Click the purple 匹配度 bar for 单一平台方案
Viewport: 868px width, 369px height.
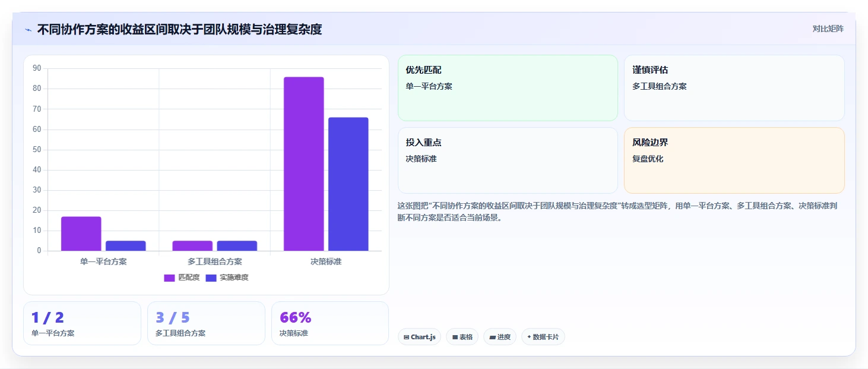tap(81, 234)
